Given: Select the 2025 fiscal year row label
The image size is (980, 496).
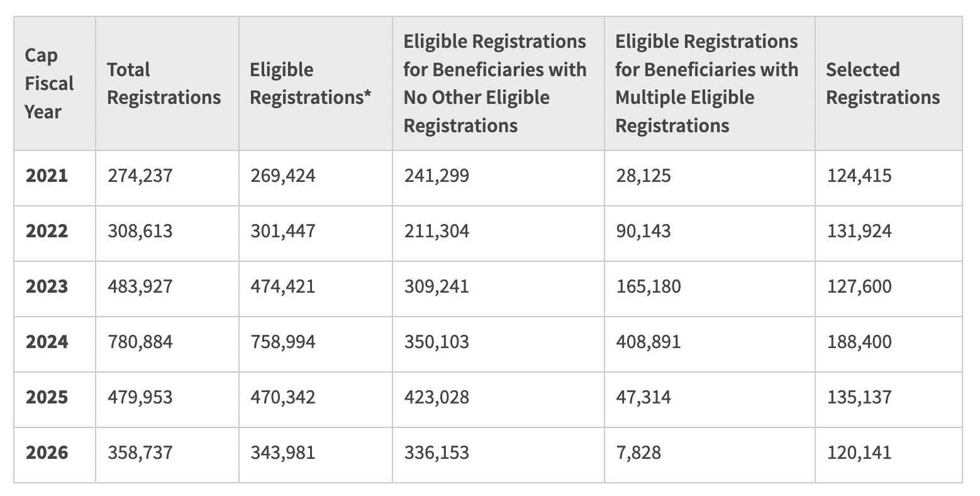Looking at the screenshot, I should [47, 397].
